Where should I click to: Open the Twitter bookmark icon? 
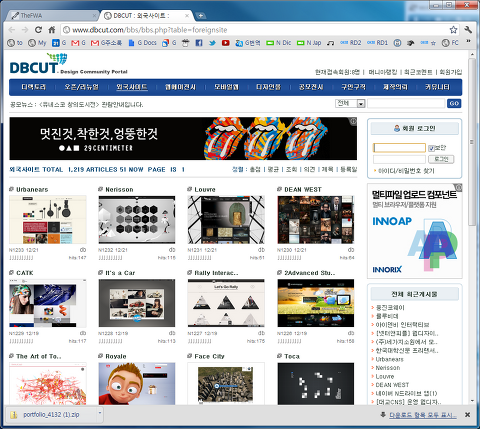point(212,43)
